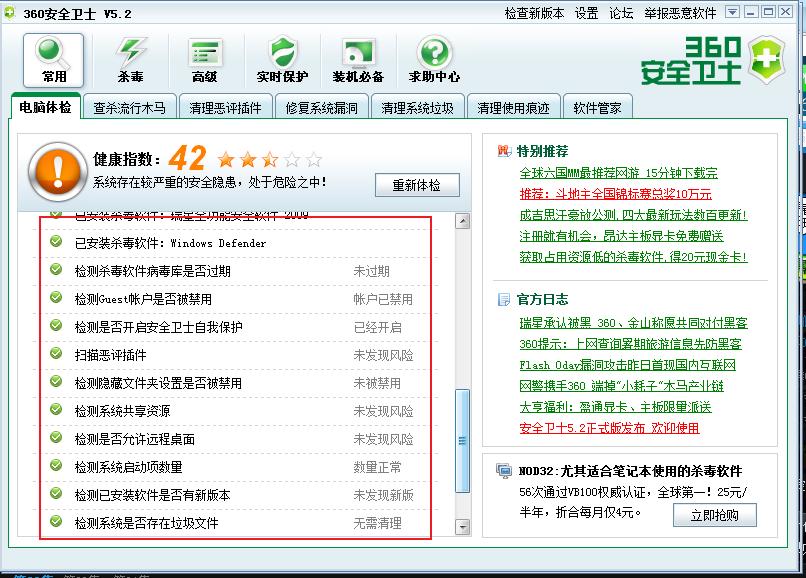The image size is (806, 578).
Task: Click the first orange health rating star
Action: 226,159
